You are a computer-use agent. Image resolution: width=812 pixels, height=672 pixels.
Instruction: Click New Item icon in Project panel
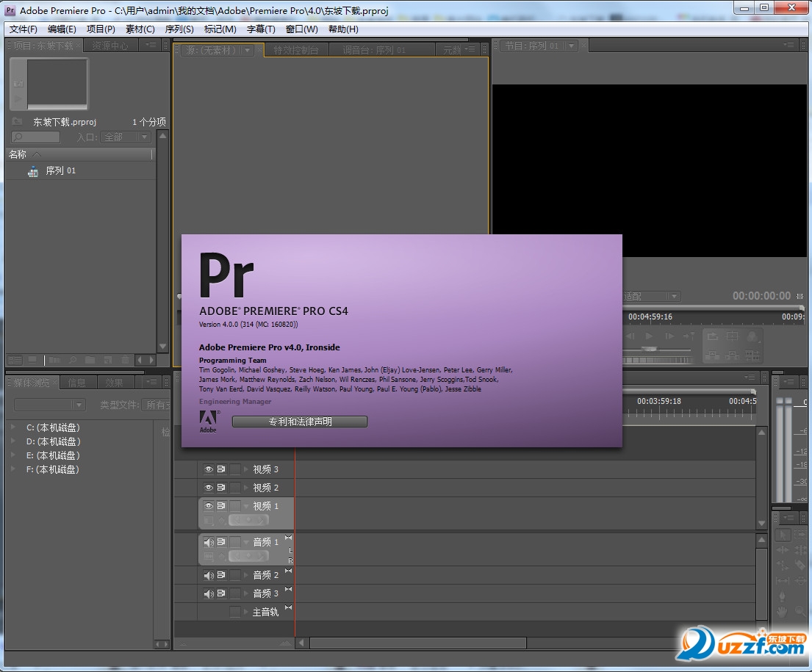tap(108, 360)
